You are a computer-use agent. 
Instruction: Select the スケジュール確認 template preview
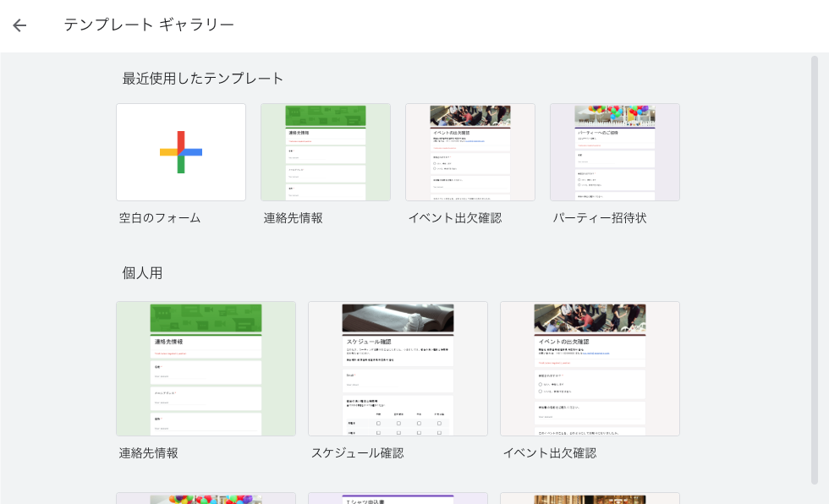[398, 369]
